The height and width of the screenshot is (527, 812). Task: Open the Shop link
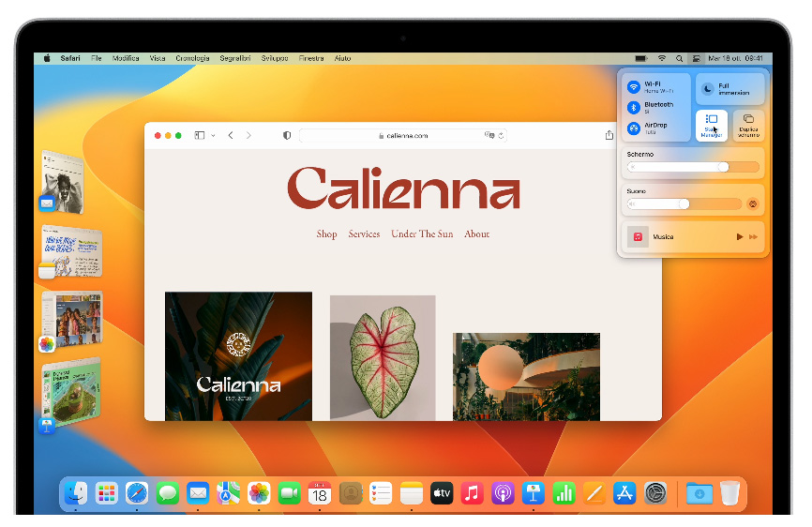[x=326, y=234]
